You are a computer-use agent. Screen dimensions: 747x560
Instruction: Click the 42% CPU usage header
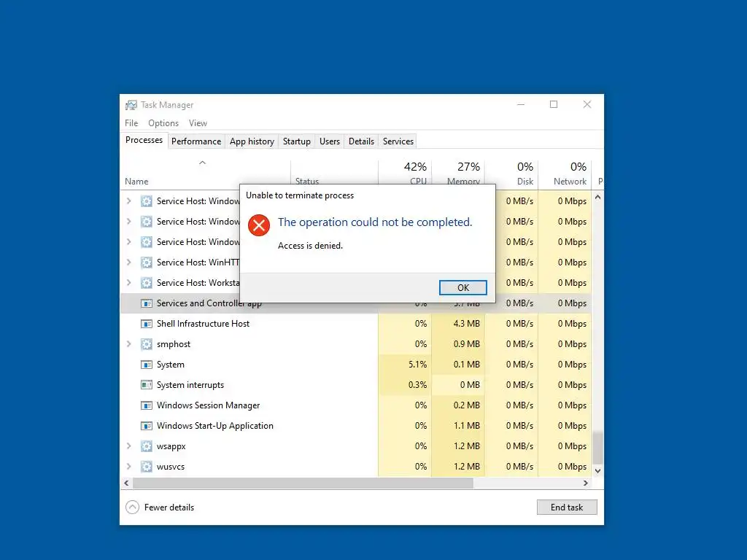tap(415, 167)
